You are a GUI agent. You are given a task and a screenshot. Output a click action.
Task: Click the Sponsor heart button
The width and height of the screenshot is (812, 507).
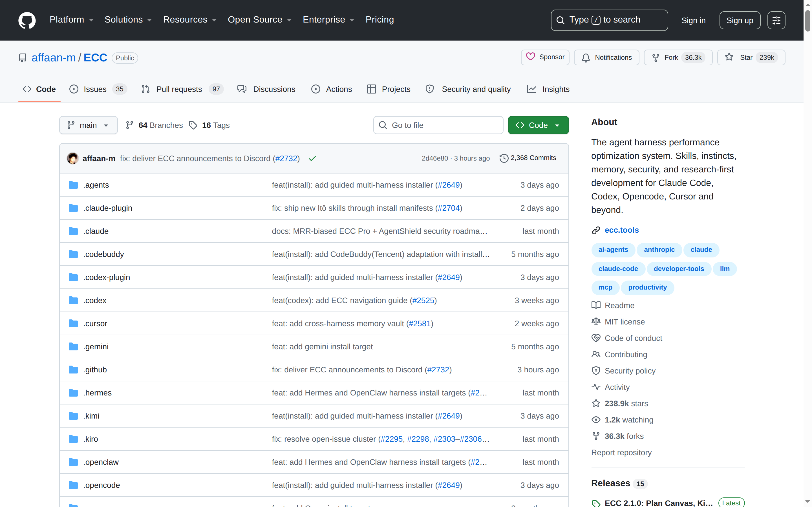pyautogui.click(x=545, y=57)
